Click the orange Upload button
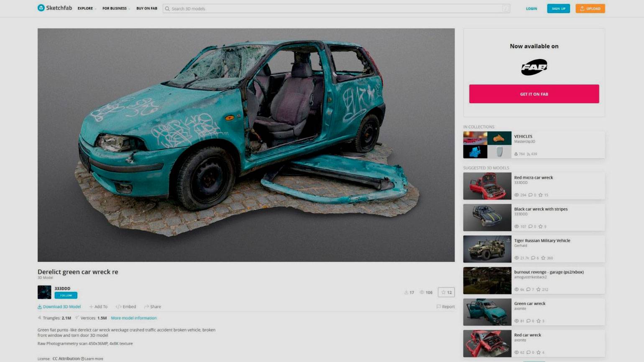The height and width of the screenshot is (362, 644). pos(590,8)
